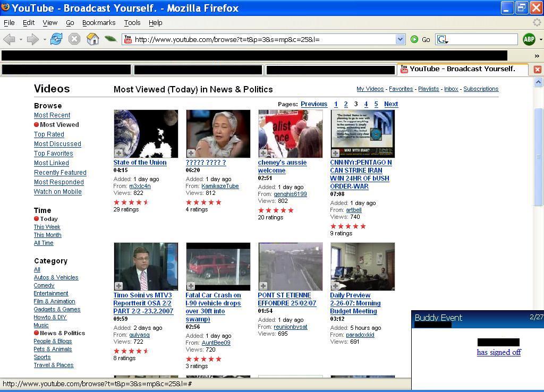Click star rating of State of the Union

131,202
